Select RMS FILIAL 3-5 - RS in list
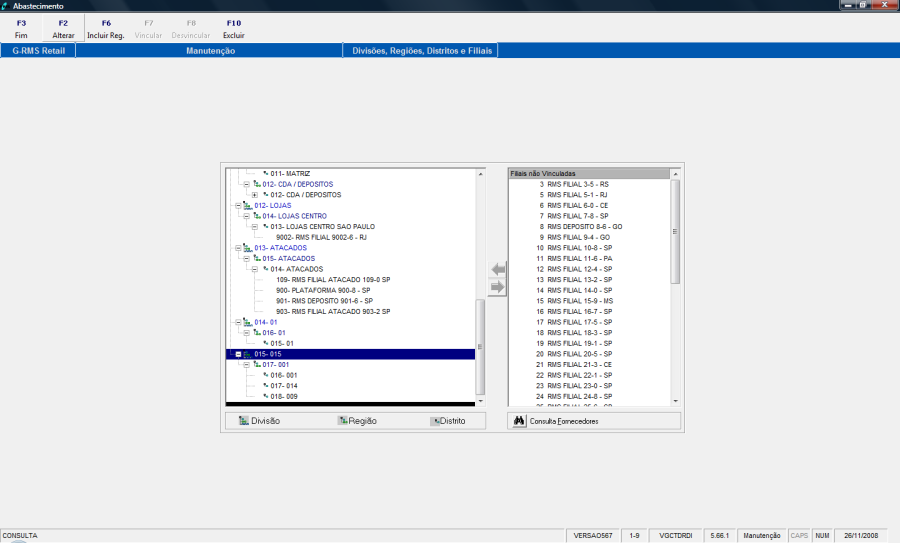This screenshot has width=900, height=543. (x=577, y=184)
